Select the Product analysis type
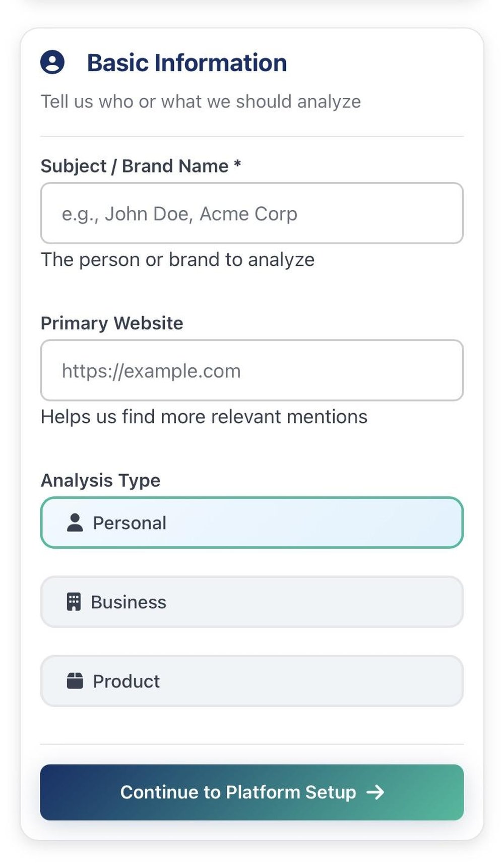Screen dimensions: 504x866 [x=252, y=681]
